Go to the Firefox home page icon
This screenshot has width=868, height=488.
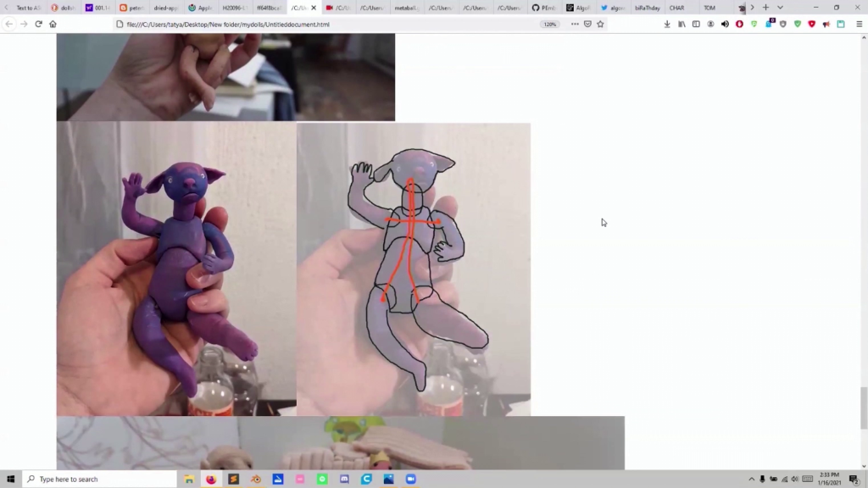(53, 25)
